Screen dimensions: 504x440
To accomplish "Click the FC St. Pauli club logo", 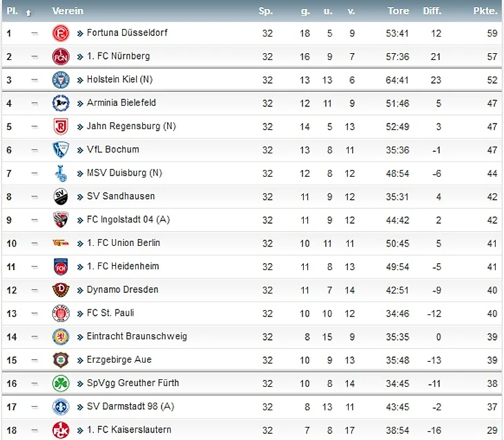I will point(61,313).
